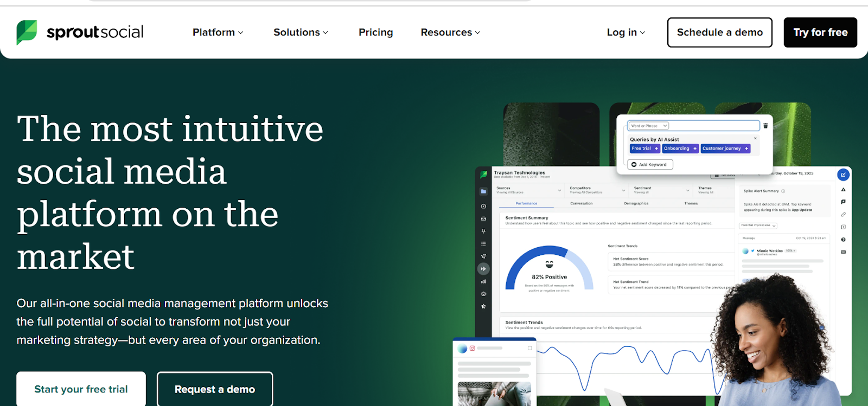Click the star reviews icon in sidebar

pos(483,306)
